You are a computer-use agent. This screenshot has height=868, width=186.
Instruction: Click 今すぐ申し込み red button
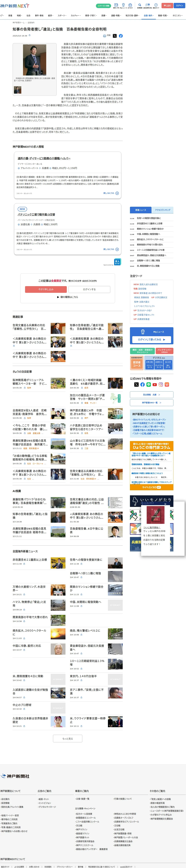point(46,289)
